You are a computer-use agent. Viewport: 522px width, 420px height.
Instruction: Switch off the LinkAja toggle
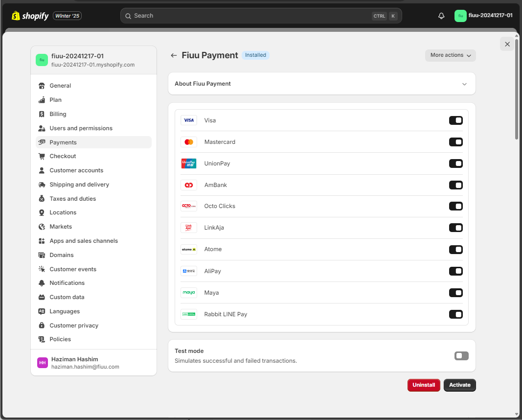click(456, 228)
